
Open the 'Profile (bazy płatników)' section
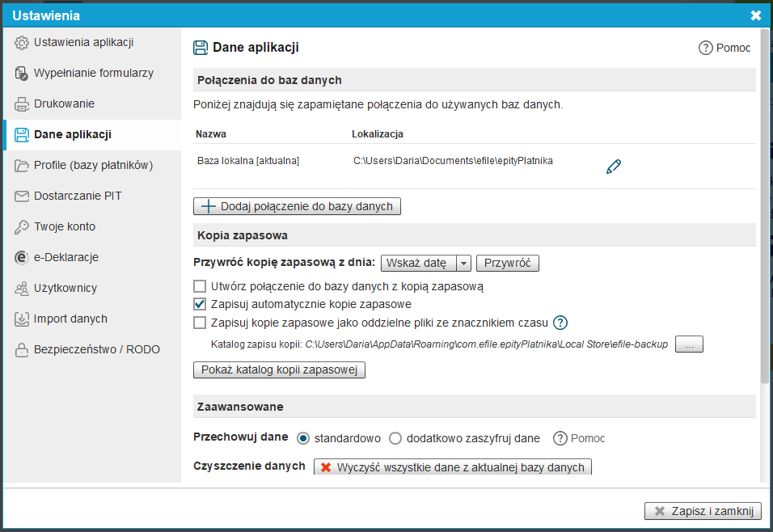(93, 166)
